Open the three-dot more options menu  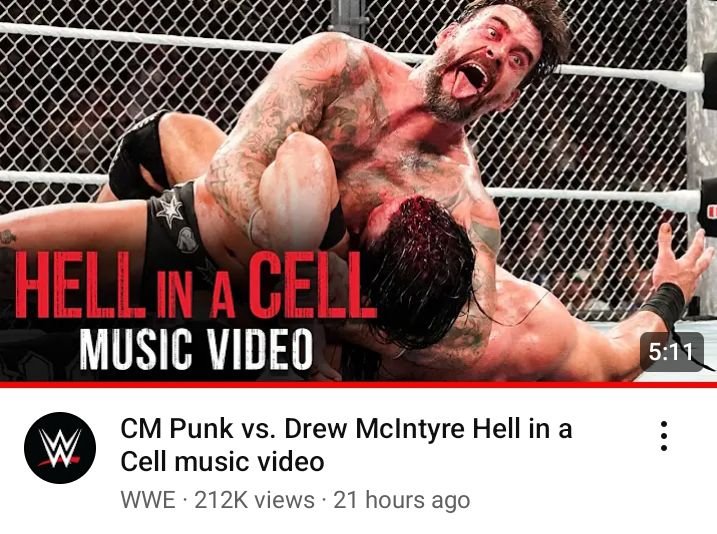pyautogui.click(x=664, y=436)
